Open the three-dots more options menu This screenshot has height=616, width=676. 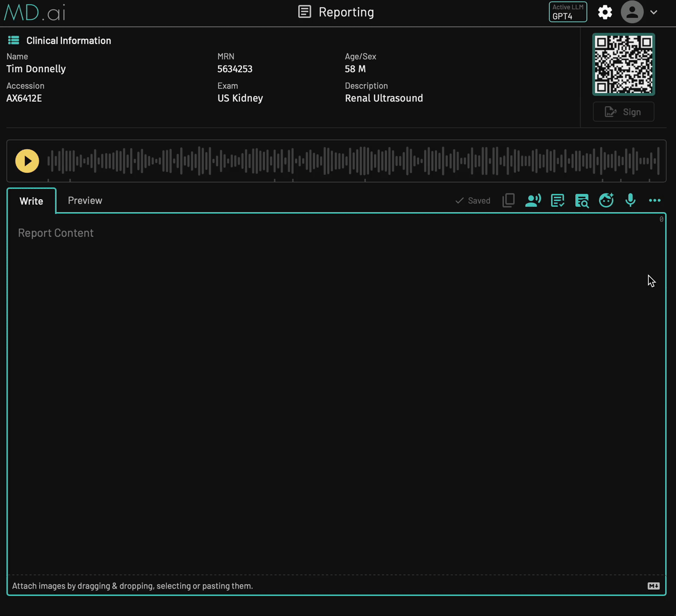(x=655, y=200)
